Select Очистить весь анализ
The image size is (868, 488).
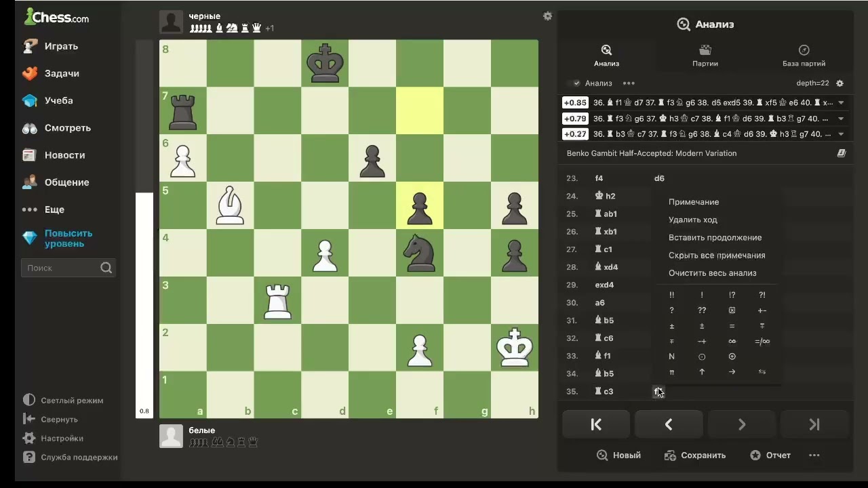713,273
